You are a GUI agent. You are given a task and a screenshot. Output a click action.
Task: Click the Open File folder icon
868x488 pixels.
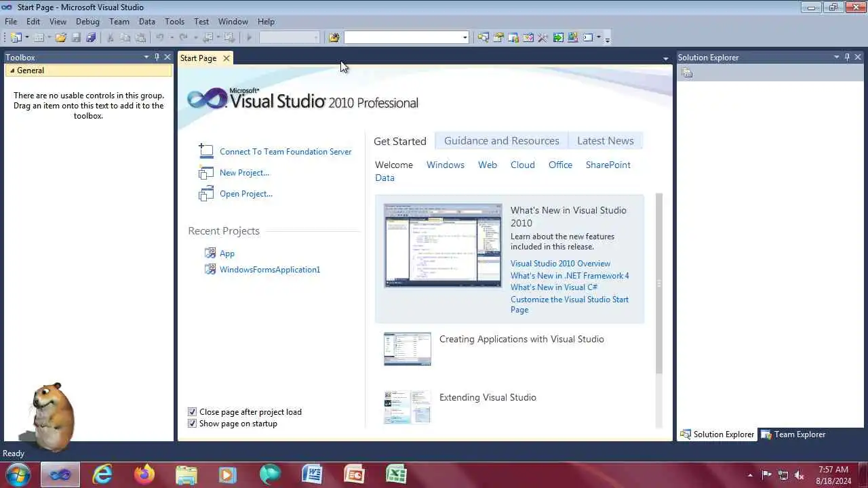coord(61,37)
